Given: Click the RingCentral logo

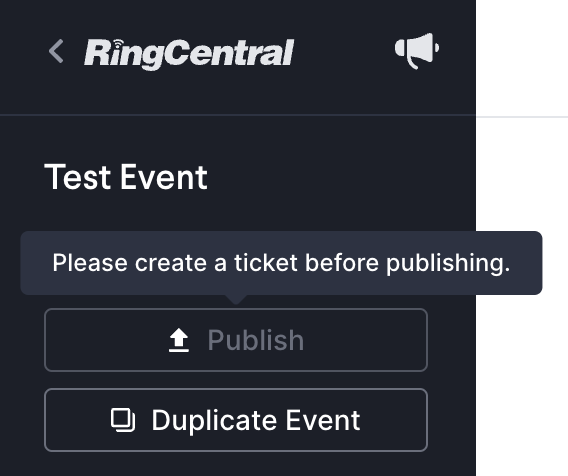Looking at the screenshot, I should (x=189, y=54).
